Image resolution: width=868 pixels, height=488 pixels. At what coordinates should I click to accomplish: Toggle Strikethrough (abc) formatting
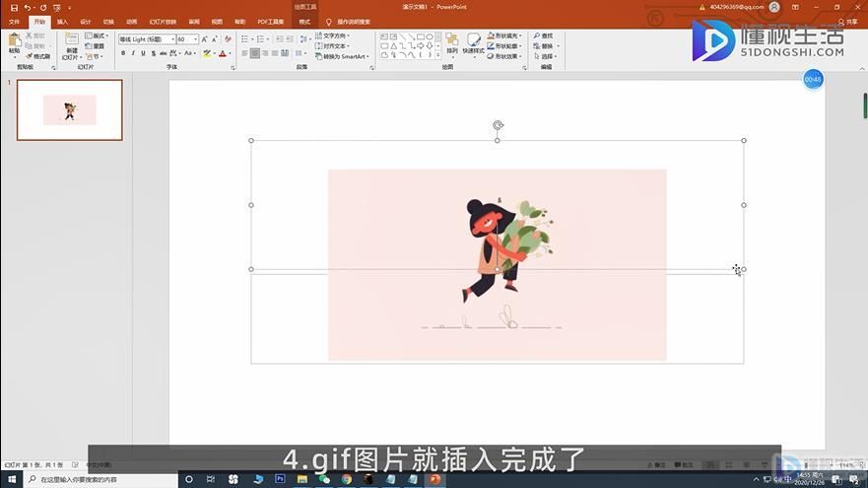point(164,54)
